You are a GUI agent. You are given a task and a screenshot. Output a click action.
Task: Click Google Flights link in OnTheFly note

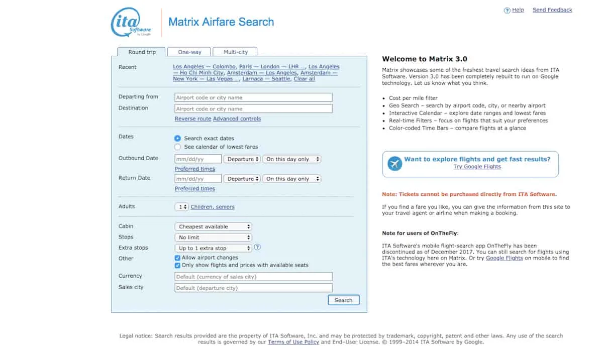click(x=505, y=258)
